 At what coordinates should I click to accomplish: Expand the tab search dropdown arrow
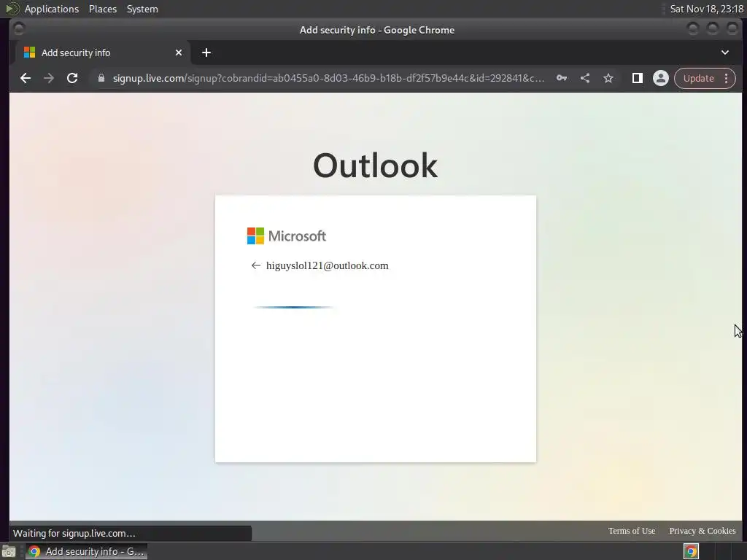tap(725, 52)
